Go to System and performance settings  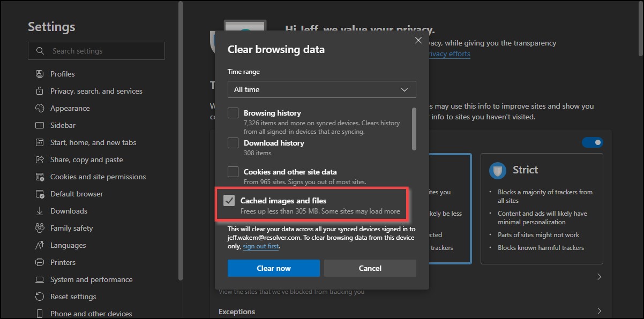pos(91,279)
